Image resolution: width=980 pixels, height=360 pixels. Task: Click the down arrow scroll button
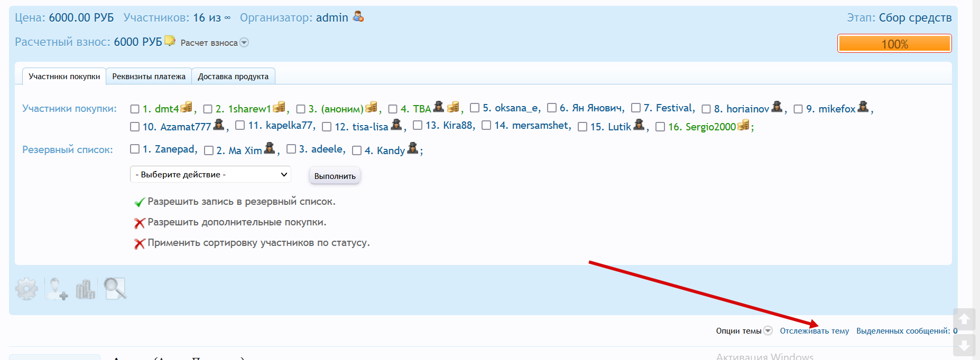[x=964, y=346]
